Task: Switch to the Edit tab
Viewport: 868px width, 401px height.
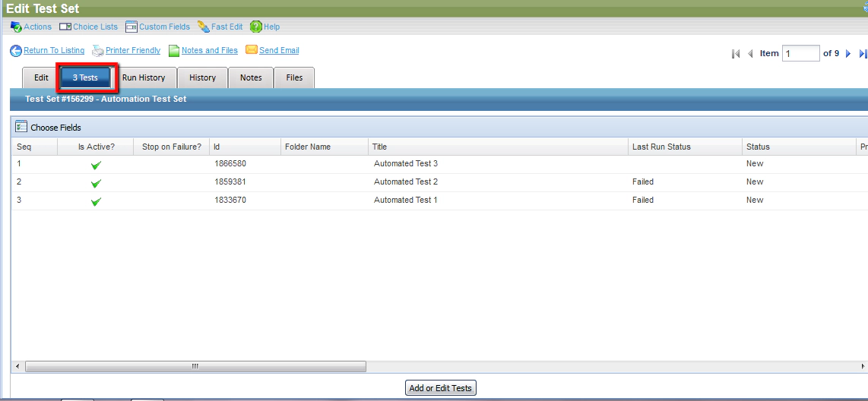Action: [x=41, y=78]
